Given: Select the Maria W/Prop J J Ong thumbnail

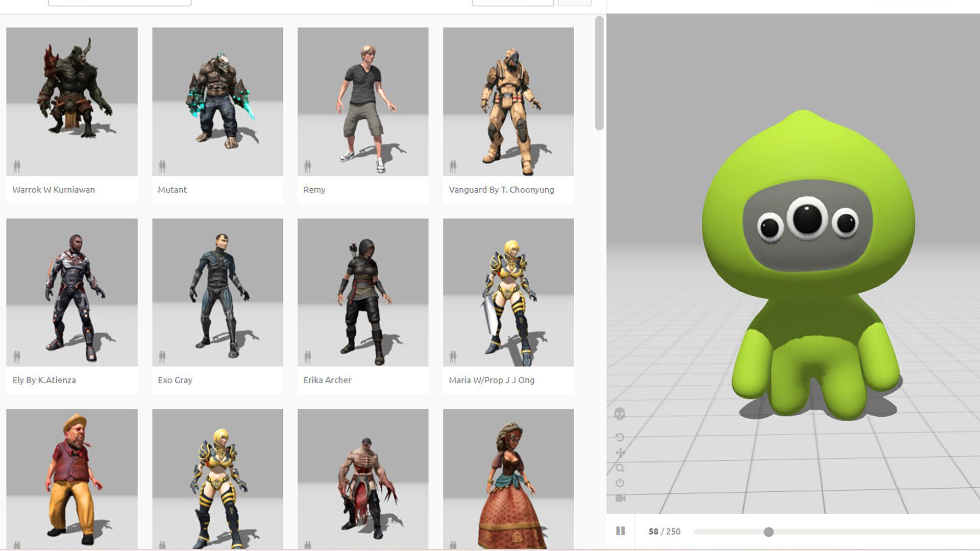Looking at the screenshot, I should [508, 292].
